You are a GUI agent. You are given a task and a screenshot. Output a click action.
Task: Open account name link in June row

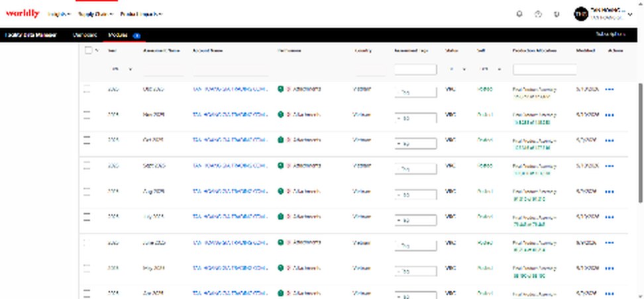(231, 242)
